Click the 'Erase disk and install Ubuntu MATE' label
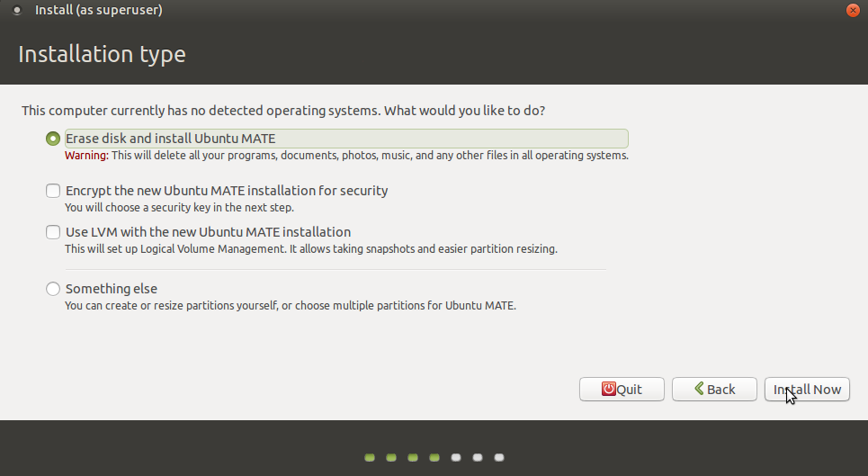 pyautogui.click(x=171, y=139)
